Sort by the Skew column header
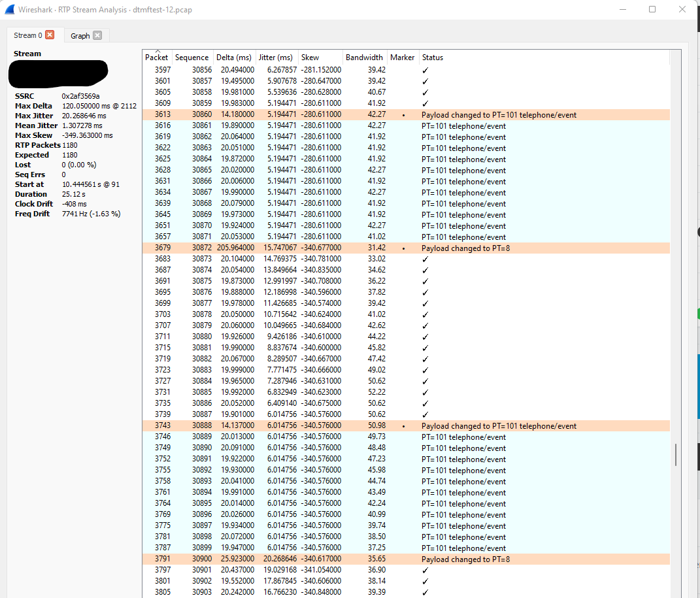This screenshot has width=700, height=598. pos(309,57)
